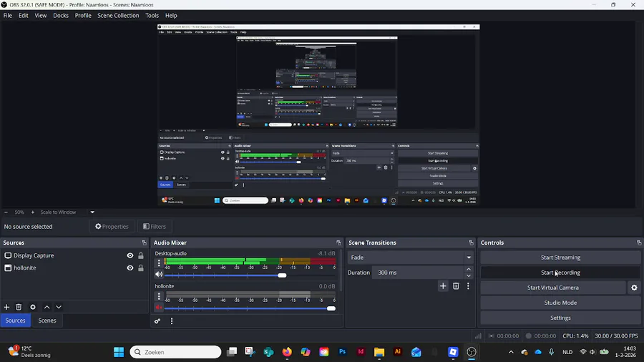
Task: Open Windows Start menu
Action: (x=119, y=352)
